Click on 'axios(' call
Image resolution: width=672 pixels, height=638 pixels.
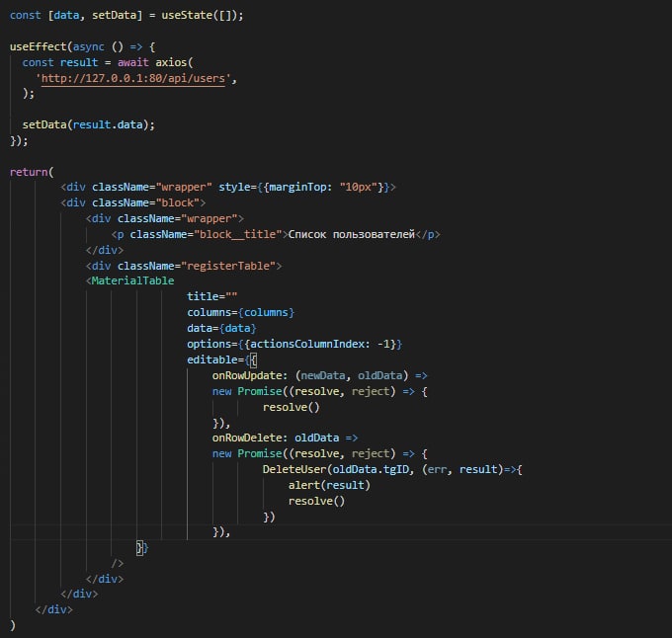click(174, 62)
